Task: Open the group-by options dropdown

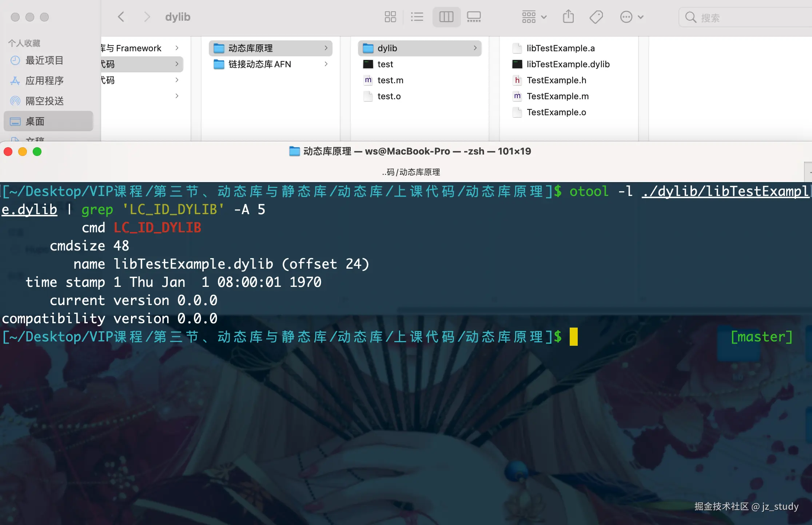Action: click(x=534, y=17)
